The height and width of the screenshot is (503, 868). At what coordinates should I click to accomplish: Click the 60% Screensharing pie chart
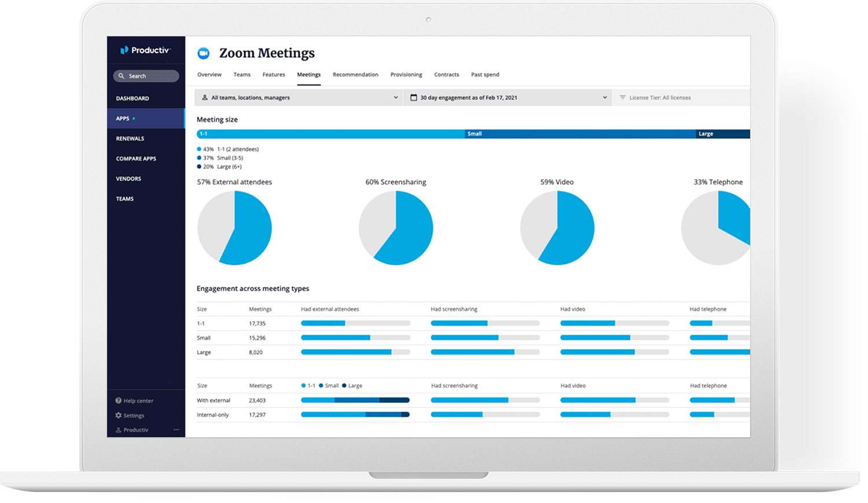tap(396, 228)
